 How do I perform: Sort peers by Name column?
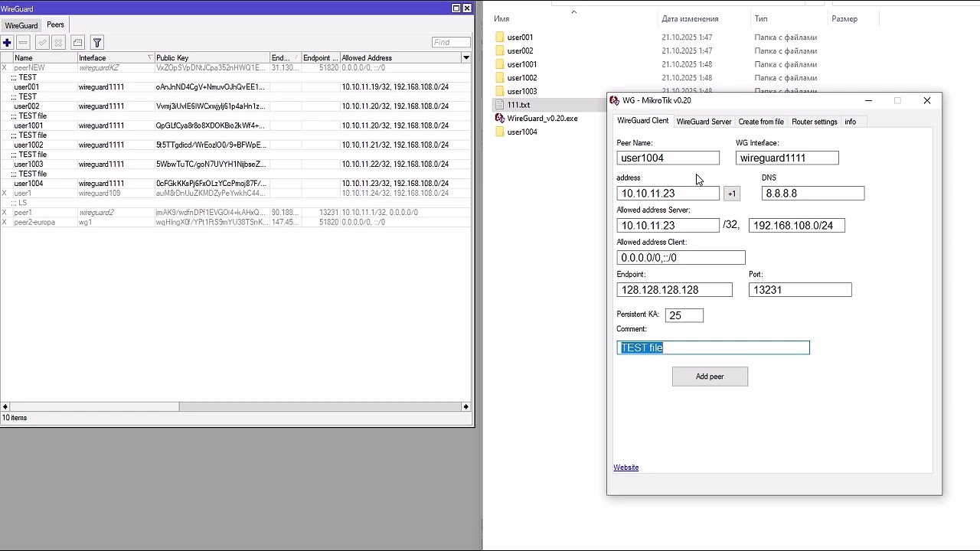coord(44,58)
